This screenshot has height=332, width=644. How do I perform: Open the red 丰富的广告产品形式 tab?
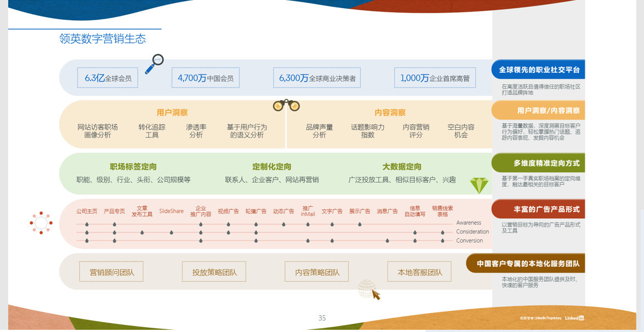click(539, 209)
